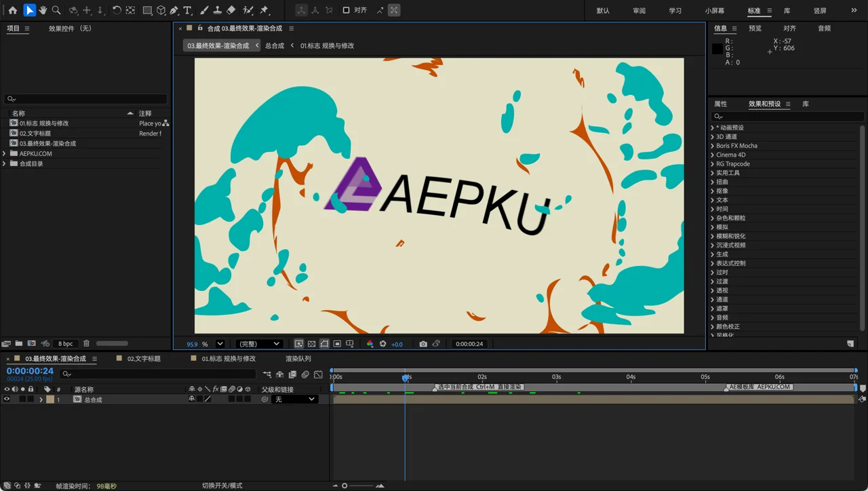Screen dimensions: 868x491
Task: Toggle the Region of Interest button
Action: pyautogui.click(x=337, y=344)
